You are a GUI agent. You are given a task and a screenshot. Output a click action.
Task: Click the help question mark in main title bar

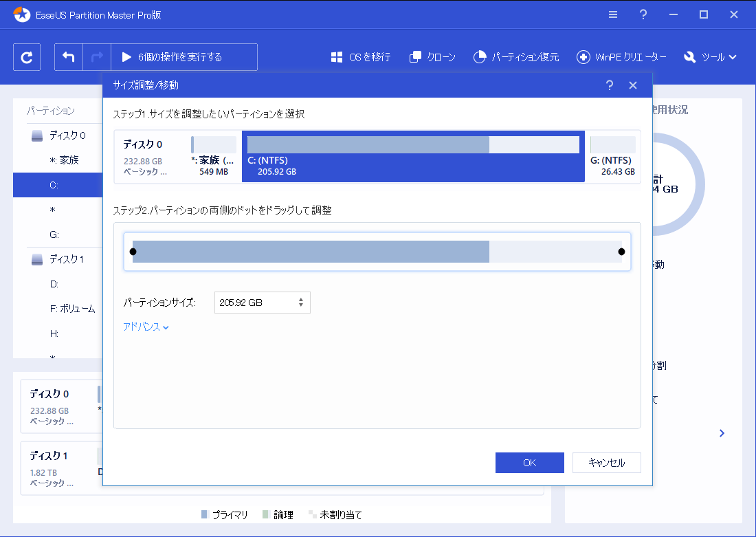[643, 14]
